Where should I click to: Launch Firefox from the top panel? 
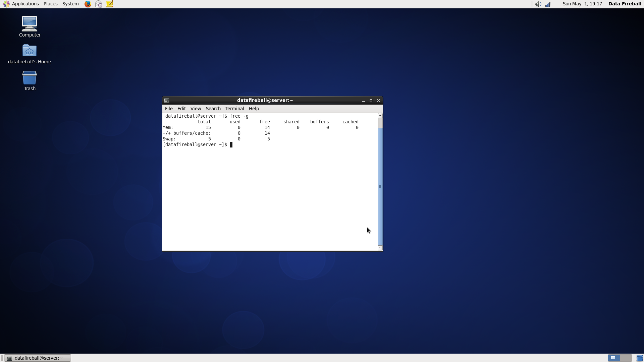point(88,4)
